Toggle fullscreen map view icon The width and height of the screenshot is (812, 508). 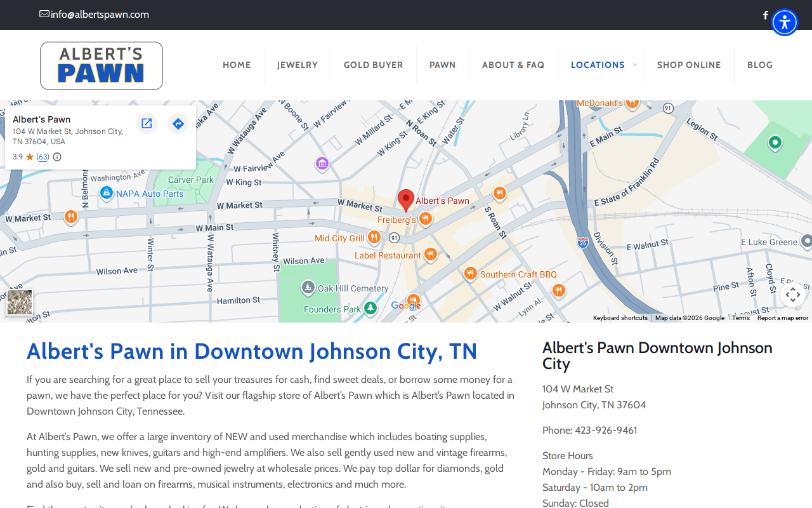tap(792, 295)
